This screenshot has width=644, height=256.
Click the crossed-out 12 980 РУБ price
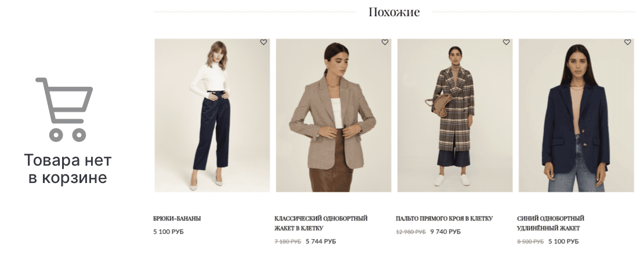pyautogui.click(x=411, y=232)
